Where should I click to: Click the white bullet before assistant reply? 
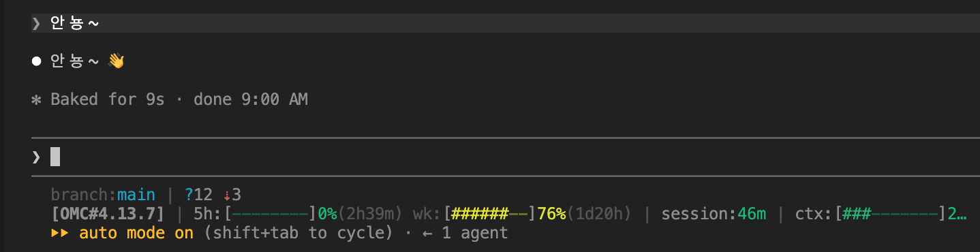[37, 61]
